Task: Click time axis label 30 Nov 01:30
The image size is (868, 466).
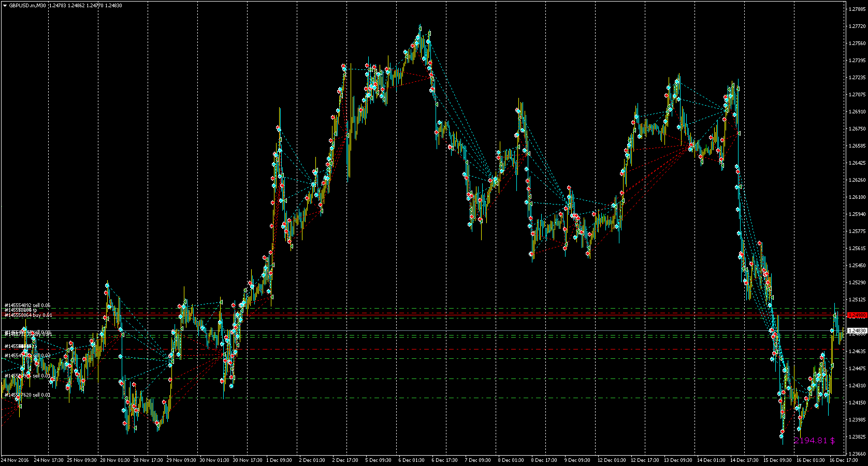Action: pyautogui.click(x=215, y=460)
